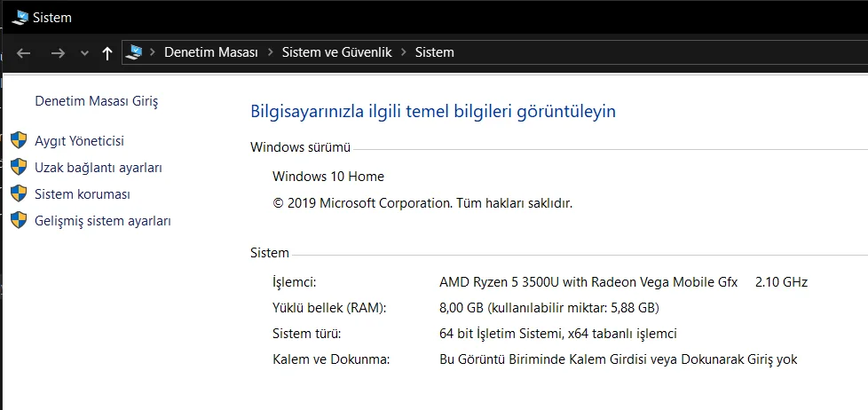This screenshot has height=410, width=868.
Task: Open Denetim Masası breadcrumb
Action: coord(211,52)
